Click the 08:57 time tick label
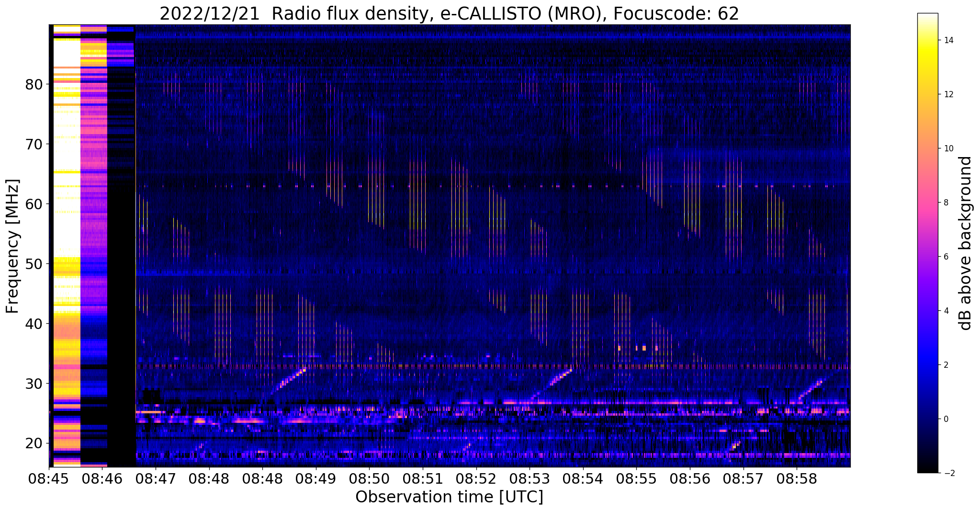Image resolution: width=980 pixels, height=511 pixels. click(743, 479)
